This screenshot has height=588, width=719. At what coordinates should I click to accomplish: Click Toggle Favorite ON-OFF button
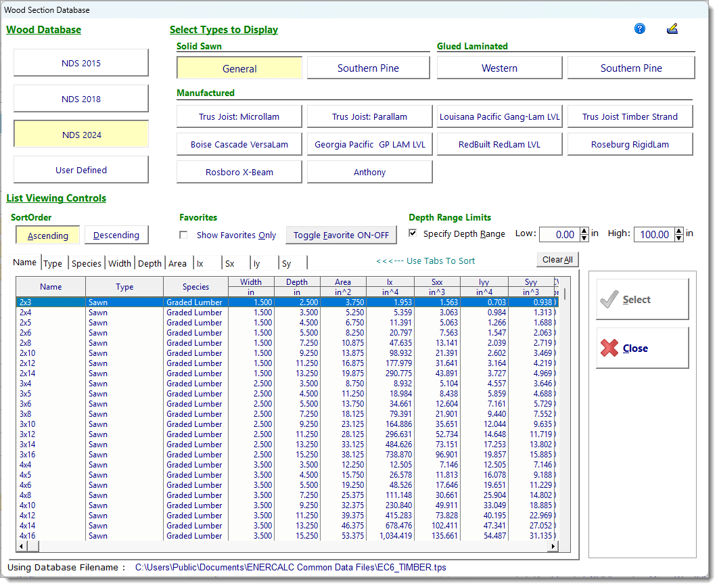[x=341, y=235]
